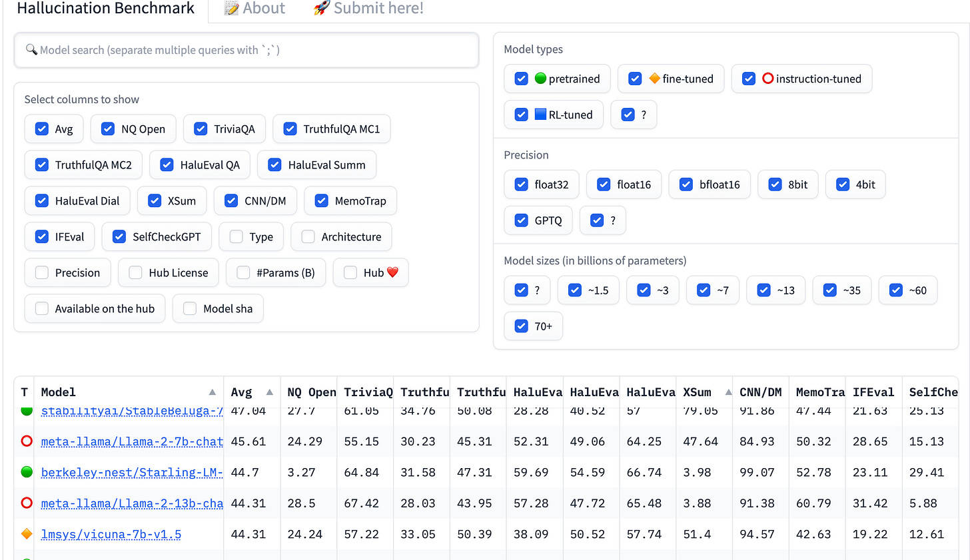Viewport: 970px width, 560px height.
Task: Open the Hallucination Benchmark tab
Action: pos(105,9)
